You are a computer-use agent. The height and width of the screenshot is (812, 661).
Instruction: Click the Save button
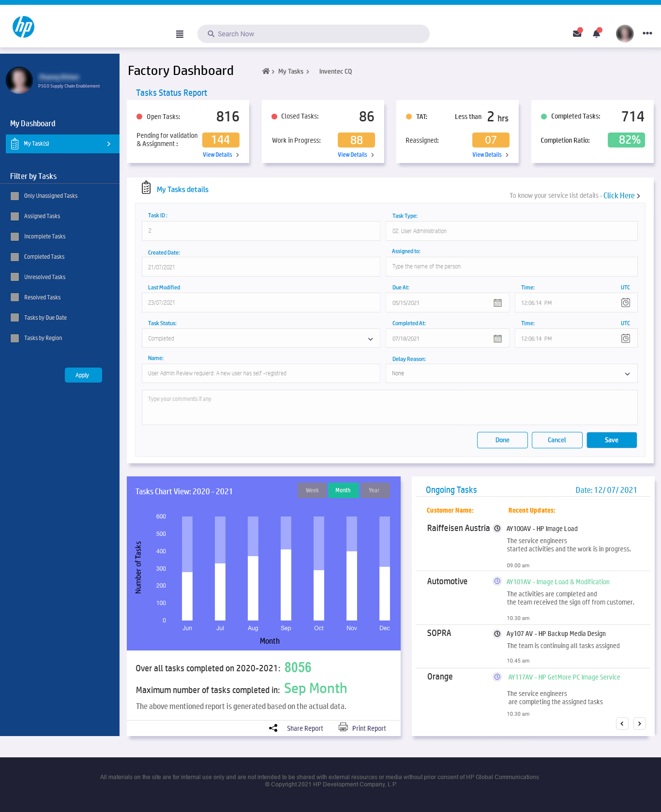[x=612, y=440]
